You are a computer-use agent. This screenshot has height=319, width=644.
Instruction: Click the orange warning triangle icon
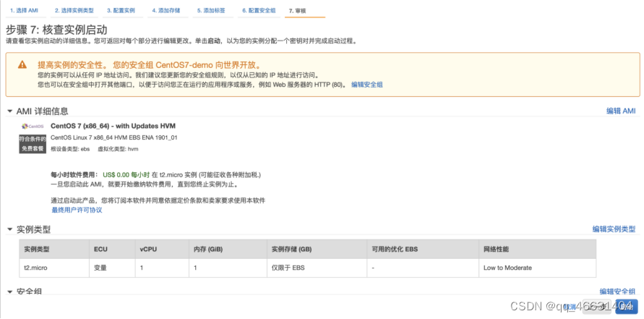pos(22,65)
